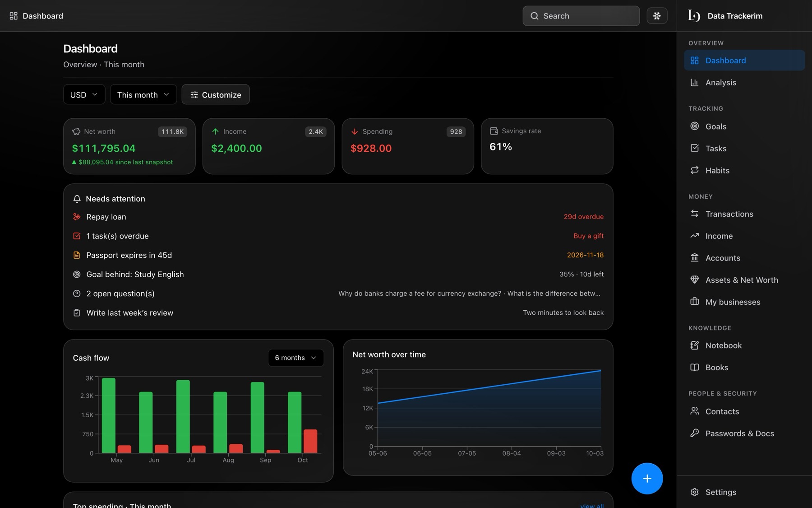Open My businesses briefcase icon
This screenshot has width=812, height=508.
695,302
